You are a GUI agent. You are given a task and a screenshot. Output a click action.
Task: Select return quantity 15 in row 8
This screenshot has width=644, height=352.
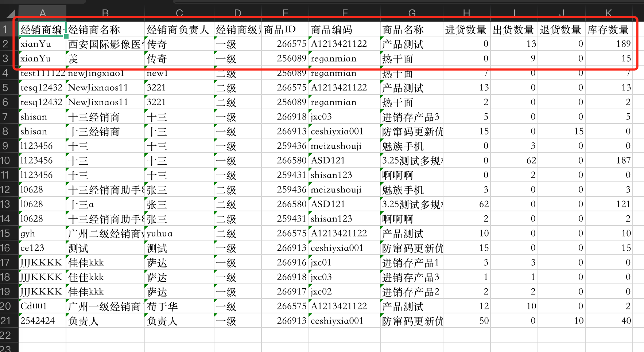pyautogui.click(x=562, y=131)
